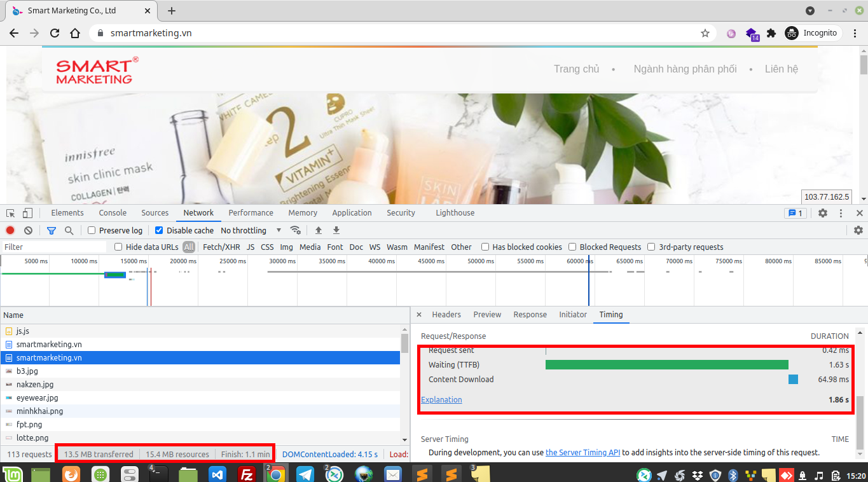
Task: Switch to Console panel tab
Action: [113, 213]
